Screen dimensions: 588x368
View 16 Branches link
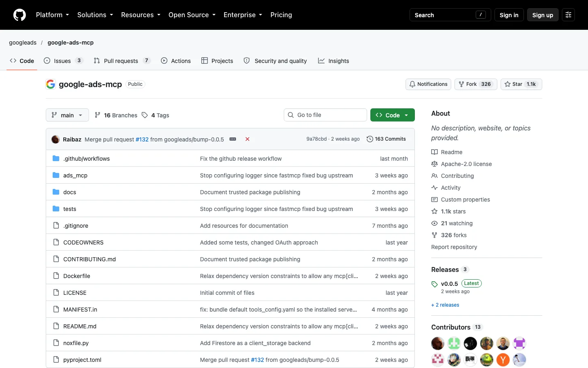(x=116, y=115)
